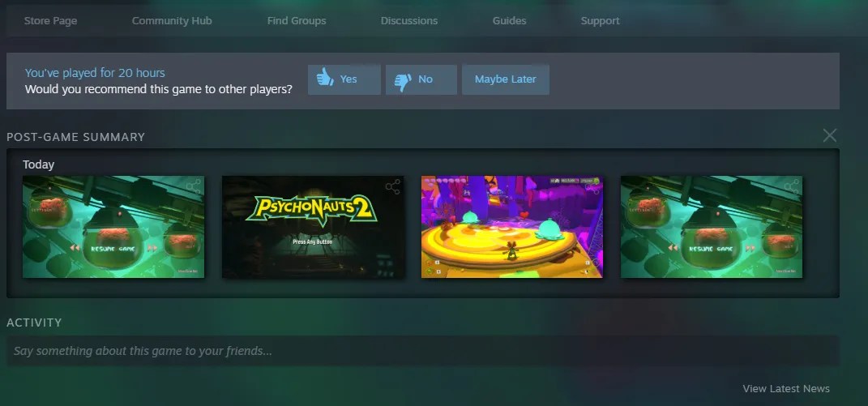This screenshot has width=868, height=406.
Task: Click 'You've played for 20 hours' text
Action: click(95, 73)
